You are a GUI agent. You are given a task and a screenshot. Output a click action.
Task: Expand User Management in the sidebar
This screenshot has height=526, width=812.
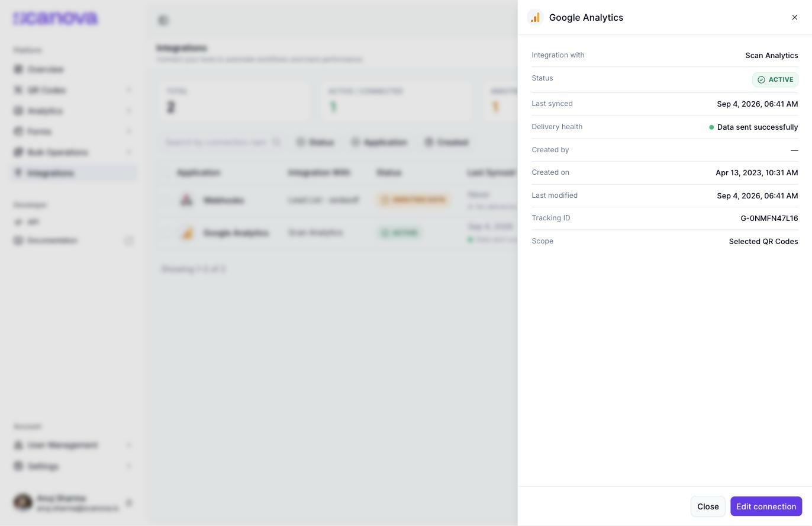(73, 445)
